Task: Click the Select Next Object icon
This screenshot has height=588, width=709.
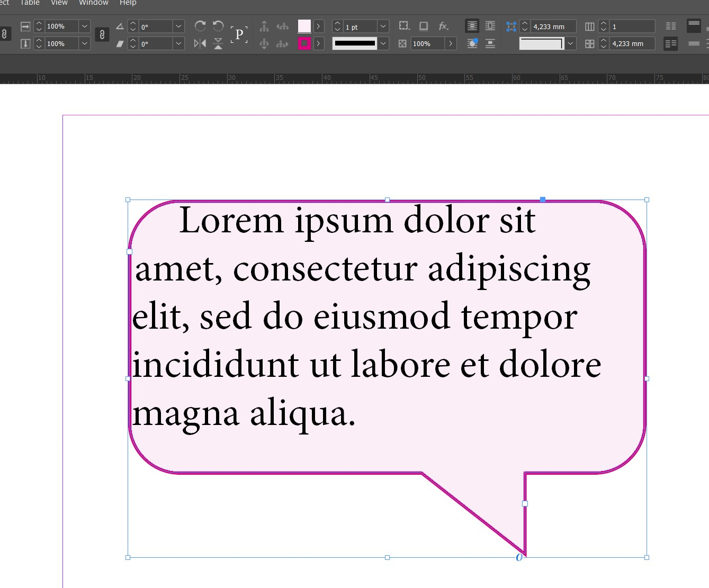Action: pyautogui.click(x=283, y=43)
